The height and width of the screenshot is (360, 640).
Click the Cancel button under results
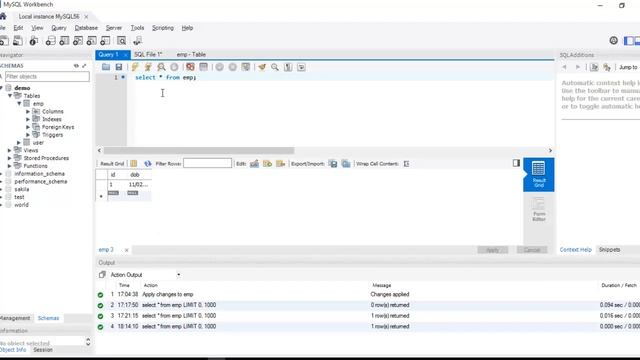pos(531,250)
